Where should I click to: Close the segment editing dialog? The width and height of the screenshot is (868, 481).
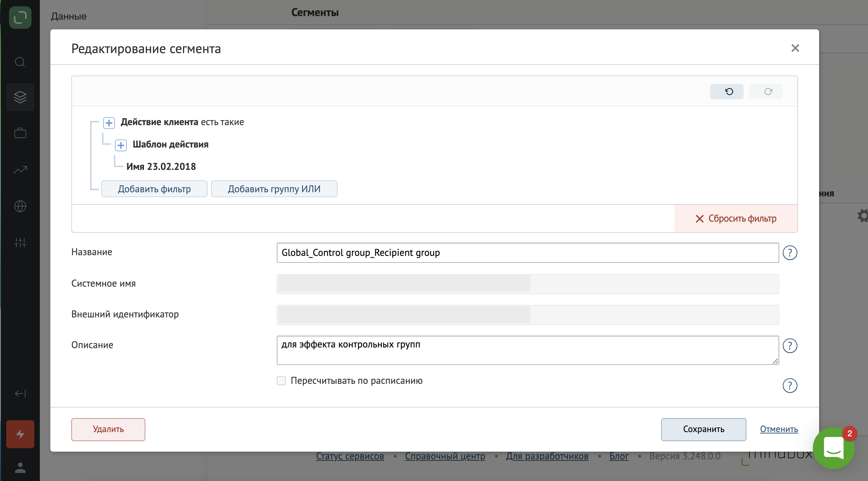(795, 48)
